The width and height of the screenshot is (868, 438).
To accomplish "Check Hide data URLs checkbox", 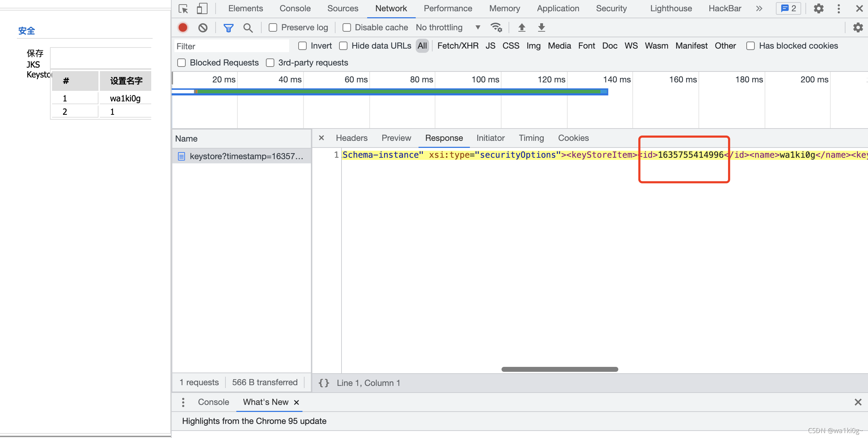I will point(343,46).
